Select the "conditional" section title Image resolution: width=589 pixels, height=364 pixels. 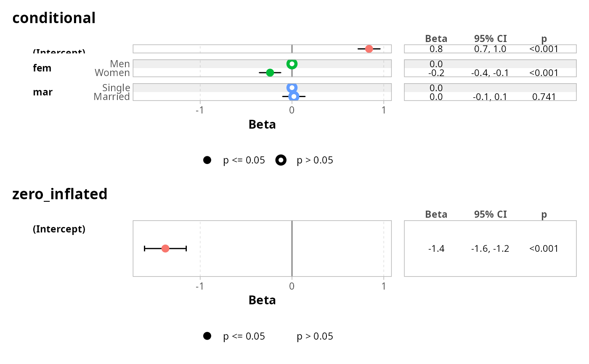54,18
